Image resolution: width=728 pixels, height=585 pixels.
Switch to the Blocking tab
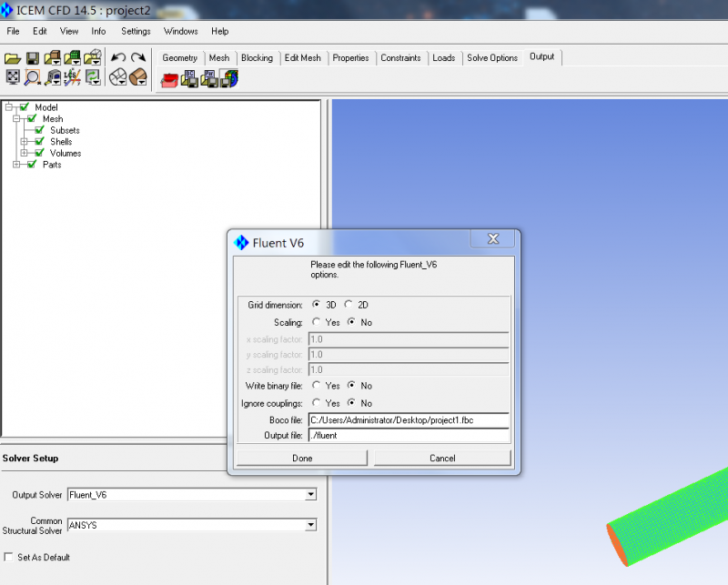(257, 58)
